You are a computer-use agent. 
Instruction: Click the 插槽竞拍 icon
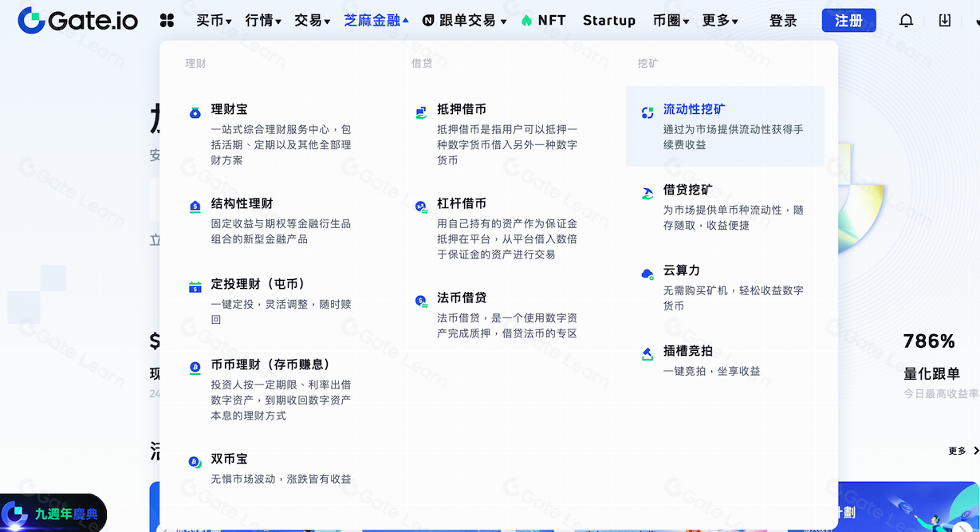click(x=647, y=354)
